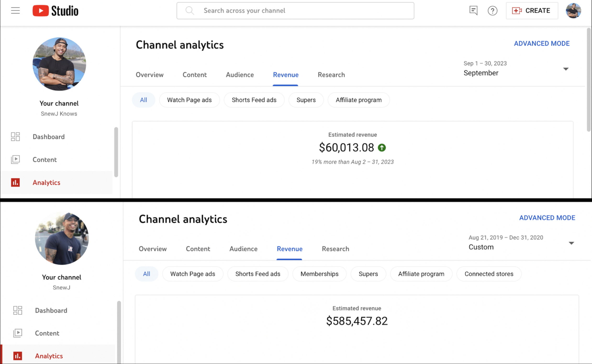Click the upper sidebar scrollbar
Screen dimensions: 592x364
(x=116, y=152)
